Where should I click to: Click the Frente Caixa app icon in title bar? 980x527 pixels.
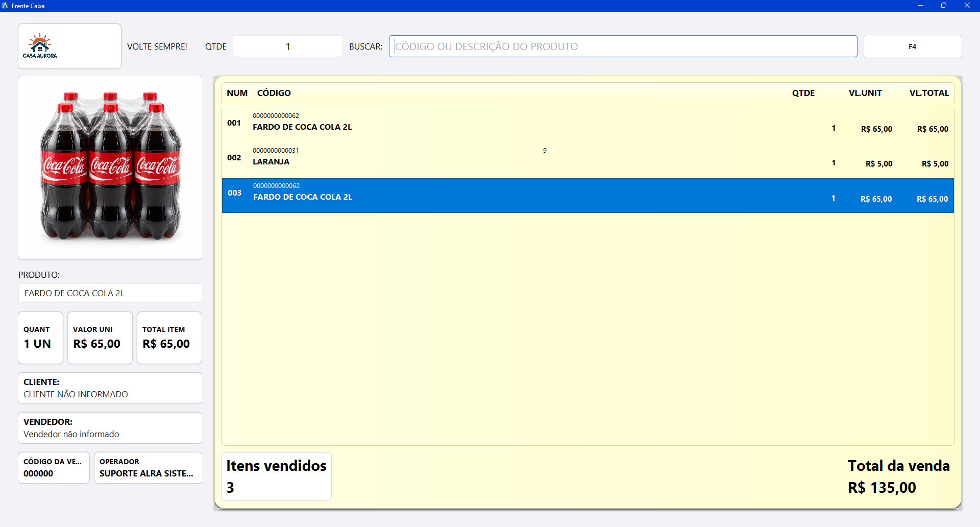5,6
